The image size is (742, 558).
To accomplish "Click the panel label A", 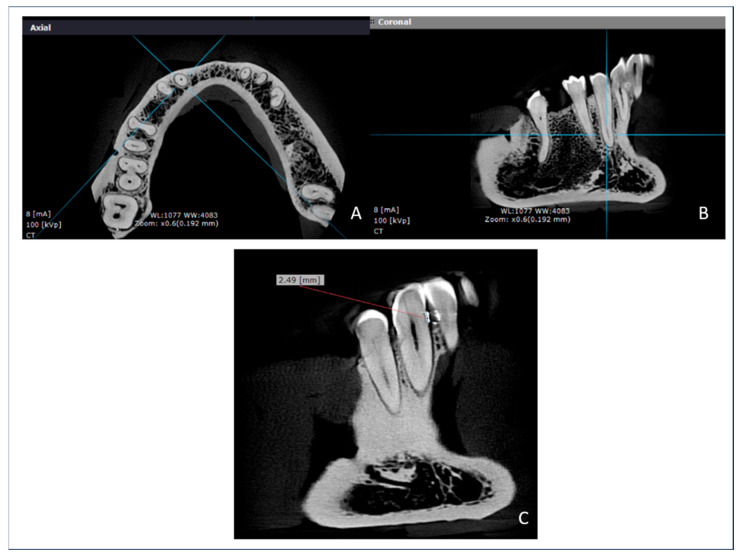I will 354,212.
